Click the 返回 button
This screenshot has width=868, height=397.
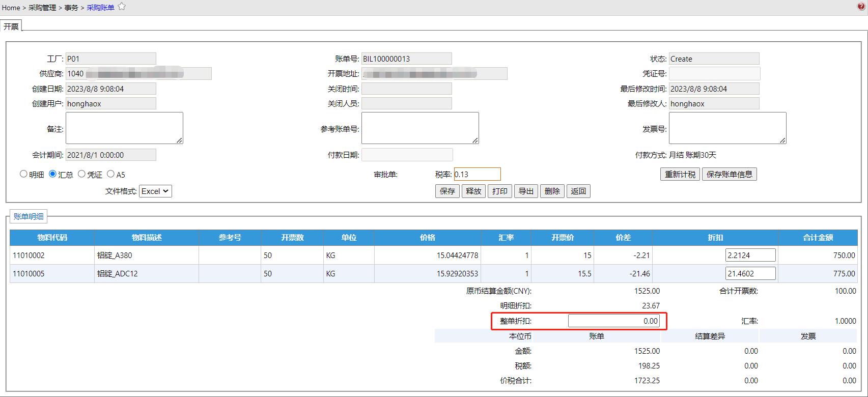click(578, 191)
